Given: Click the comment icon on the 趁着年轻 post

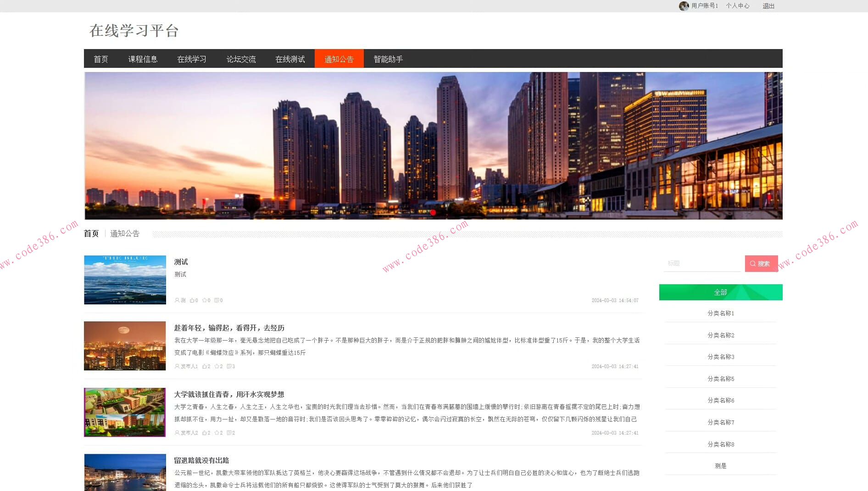Looking at the screenshot, I should [x=229, y=366].
